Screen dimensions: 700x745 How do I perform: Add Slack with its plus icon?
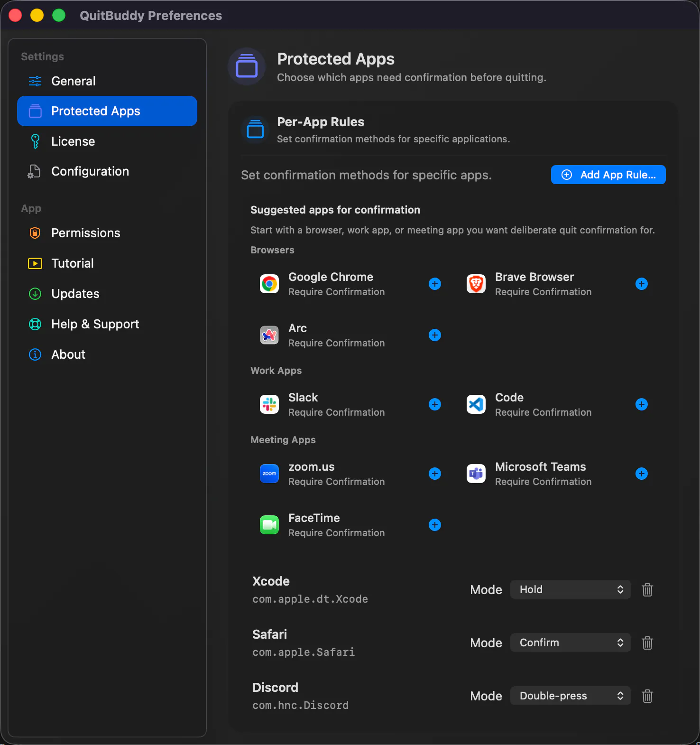pyautogui.click(x=435, y=404)
